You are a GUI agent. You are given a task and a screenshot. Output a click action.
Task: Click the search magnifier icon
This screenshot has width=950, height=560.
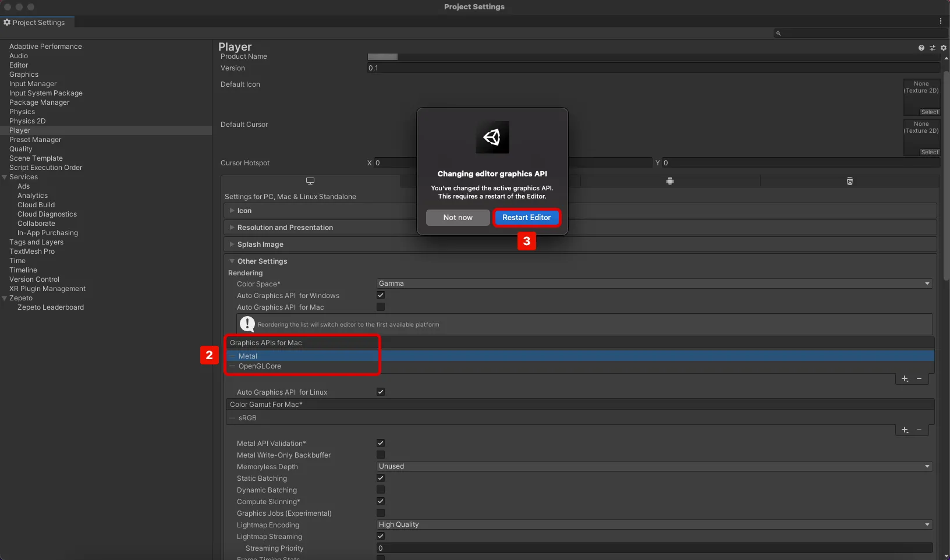pos(778,33)
